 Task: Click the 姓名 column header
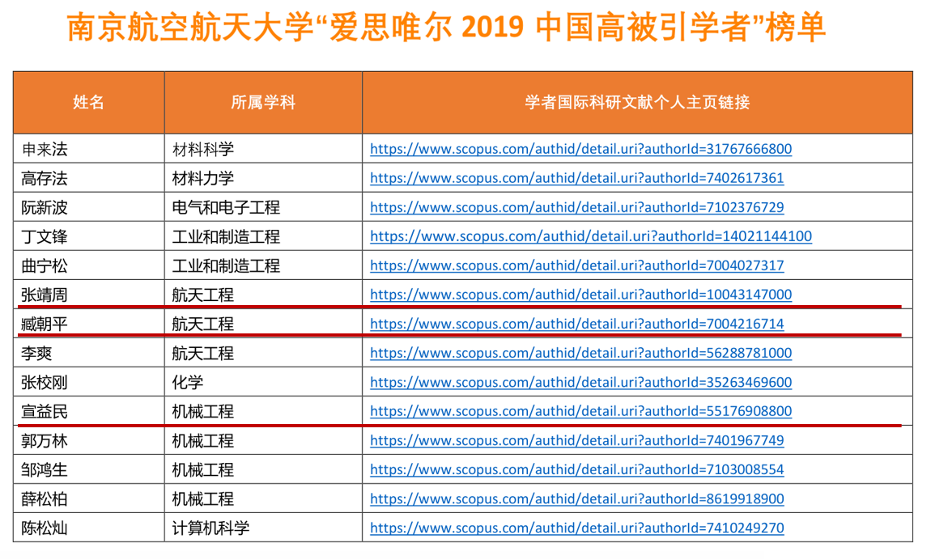tap(88, 102)
